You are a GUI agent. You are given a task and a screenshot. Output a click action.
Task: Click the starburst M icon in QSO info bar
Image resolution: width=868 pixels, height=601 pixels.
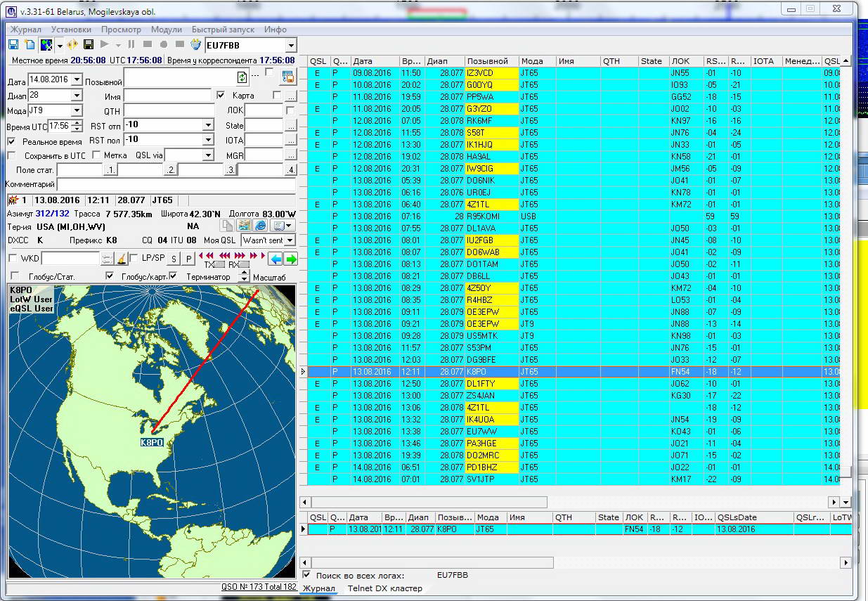pyautogui.click(x=12, y=200)
